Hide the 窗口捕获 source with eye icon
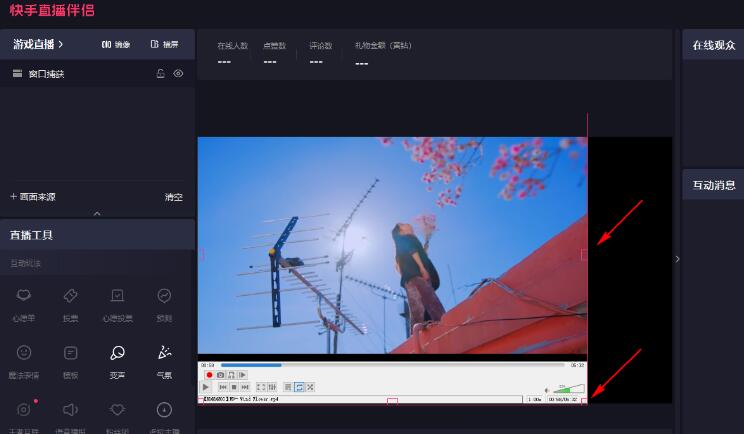Viewport: 744px width, 434px height. [x=178, y=74]
